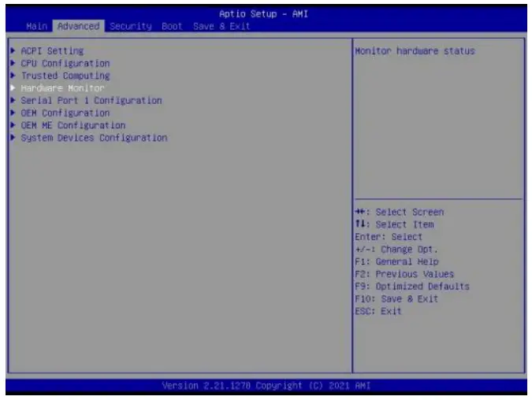This screenshot has width=532, height=400.
Task: Click the 'F2: Previous Values' hint
Action: (404, 274)
